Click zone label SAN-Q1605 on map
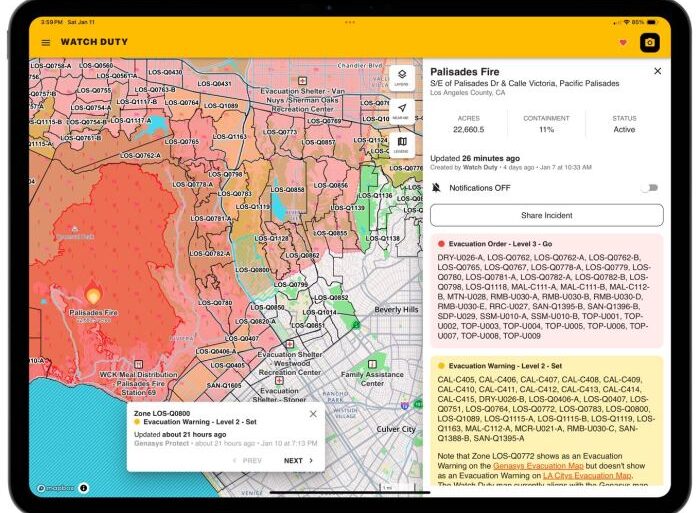This screenshot has width=700, height=513. click(x=224, y=385)
